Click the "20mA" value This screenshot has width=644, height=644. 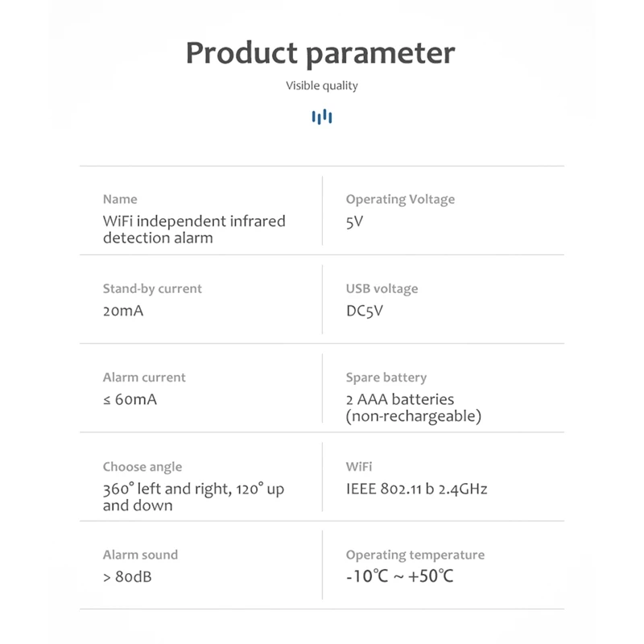123,311
